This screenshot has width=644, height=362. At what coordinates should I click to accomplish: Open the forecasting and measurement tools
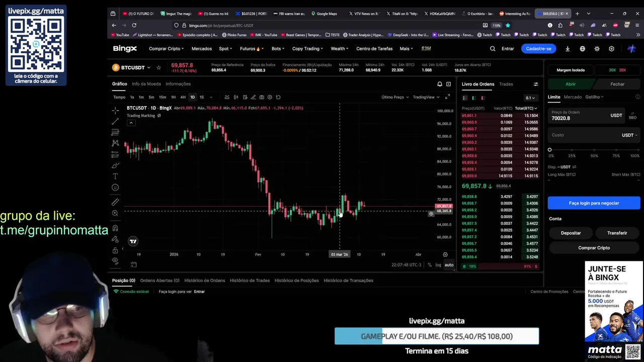point(115,154)
